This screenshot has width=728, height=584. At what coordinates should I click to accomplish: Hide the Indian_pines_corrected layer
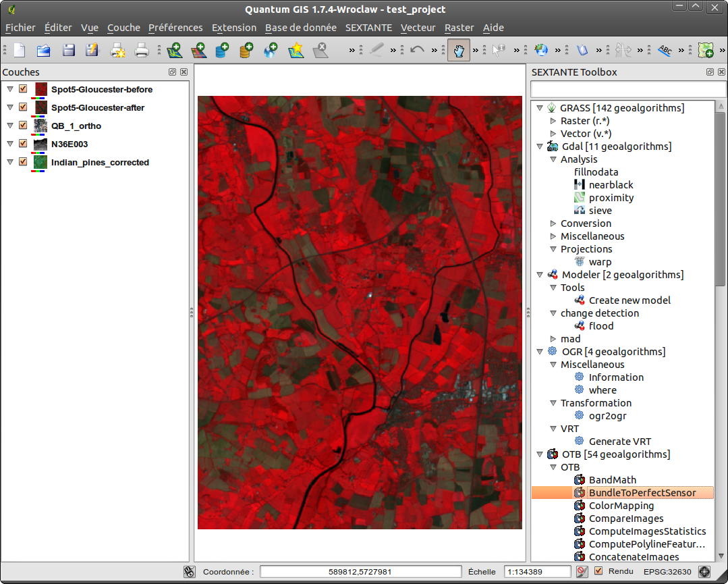22,162
